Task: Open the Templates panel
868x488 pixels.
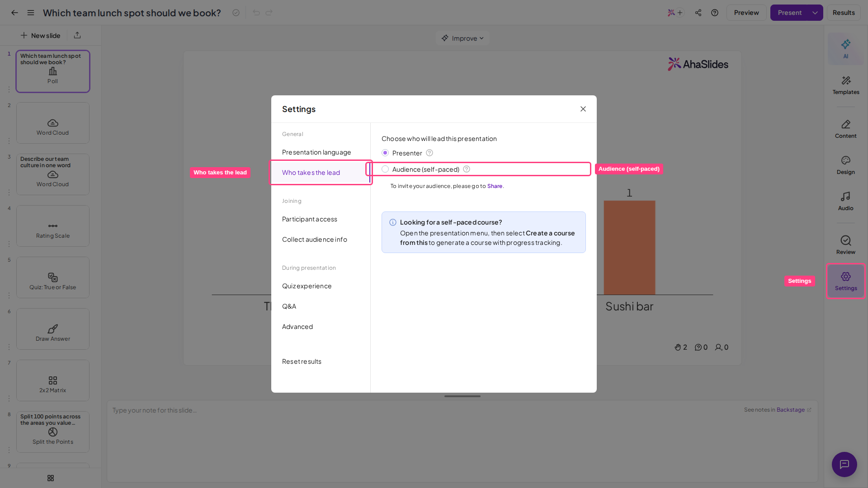Action: (x=846, y=85)
